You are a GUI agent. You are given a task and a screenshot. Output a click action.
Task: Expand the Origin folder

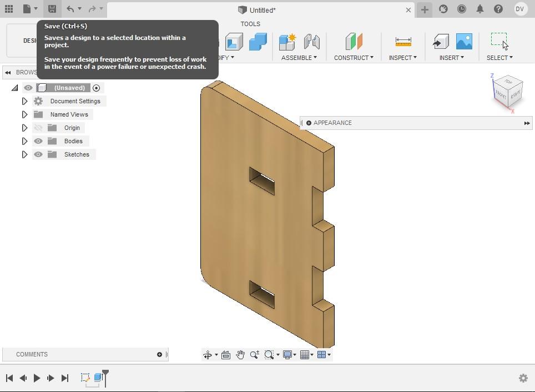(24, 128)
